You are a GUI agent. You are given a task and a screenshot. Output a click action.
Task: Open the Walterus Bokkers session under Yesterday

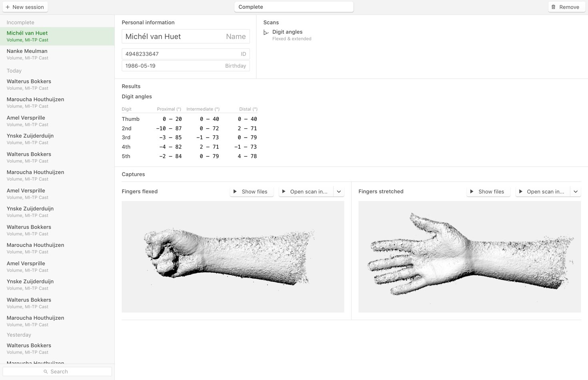click(57, 349)
